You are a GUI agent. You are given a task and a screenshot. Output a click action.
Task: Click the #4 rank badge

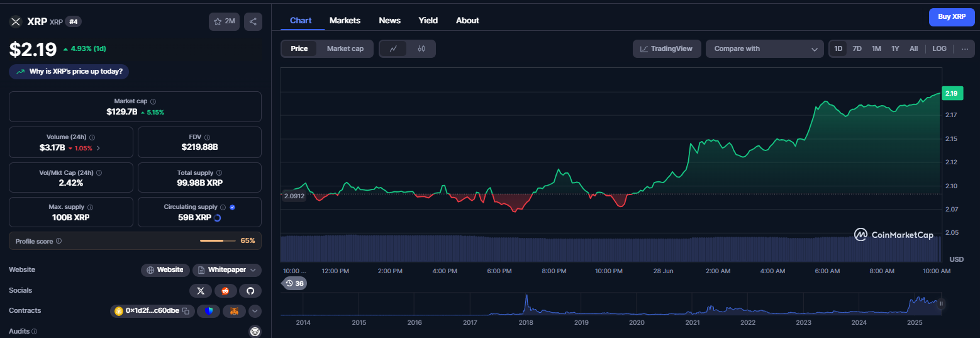point(75,21)
